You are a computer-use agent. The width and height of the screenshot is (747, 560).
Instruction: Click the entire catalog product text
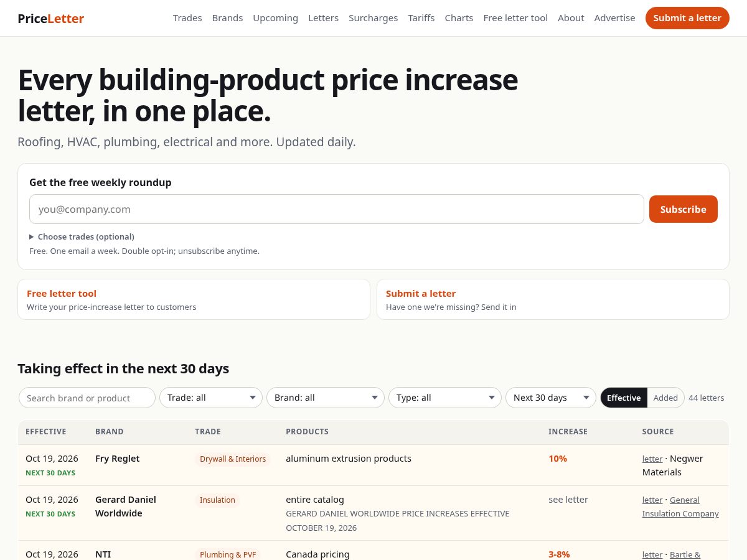pyautogui.click(x=315, y=500)
